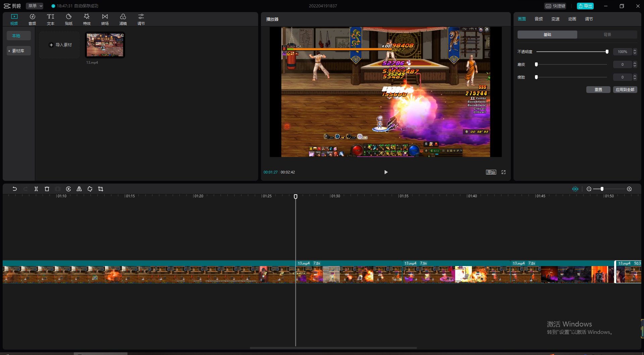Open the 菜单 menu dropdown
The width and height of the screenshot is (644, 355).
coord(35,6)
